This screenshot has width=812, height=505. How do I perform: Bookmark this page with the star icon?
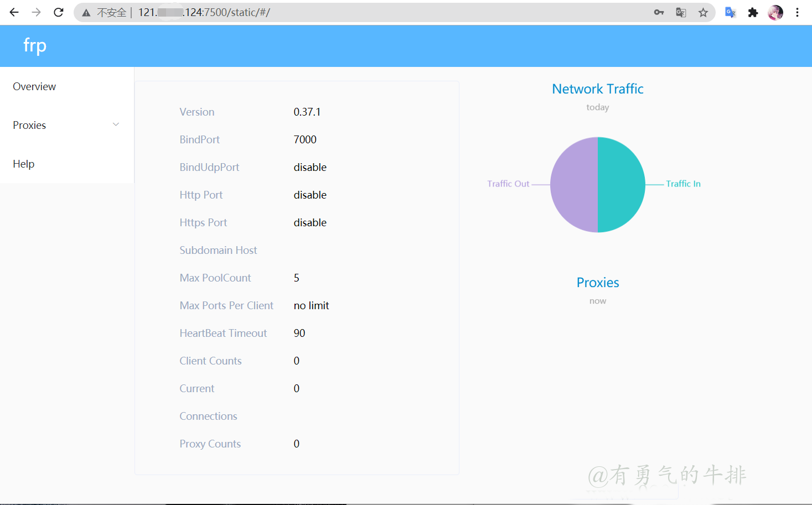coord(703,12)
